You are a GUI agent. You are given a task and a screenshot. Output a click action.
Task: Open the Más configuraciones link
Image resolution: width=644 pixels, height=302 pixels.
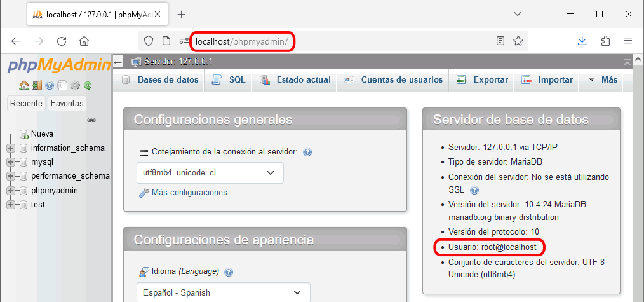tap(189, 192)
